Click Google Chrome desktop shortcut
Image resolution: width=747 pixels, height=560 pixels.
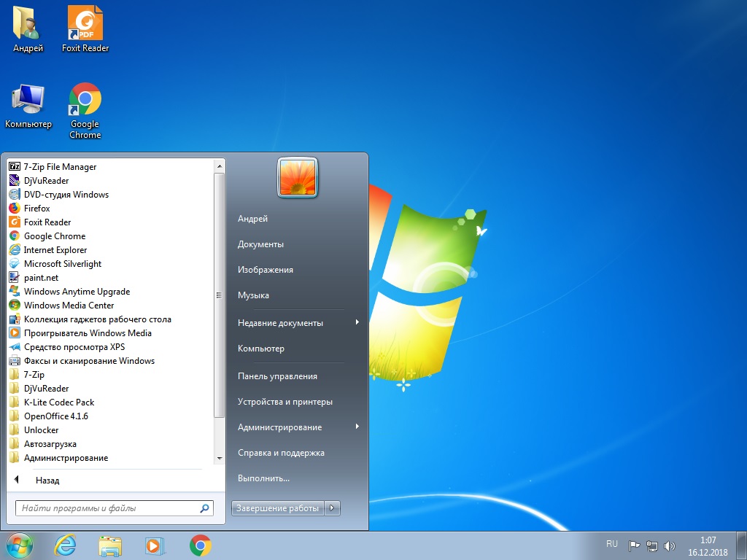(85, 111)
